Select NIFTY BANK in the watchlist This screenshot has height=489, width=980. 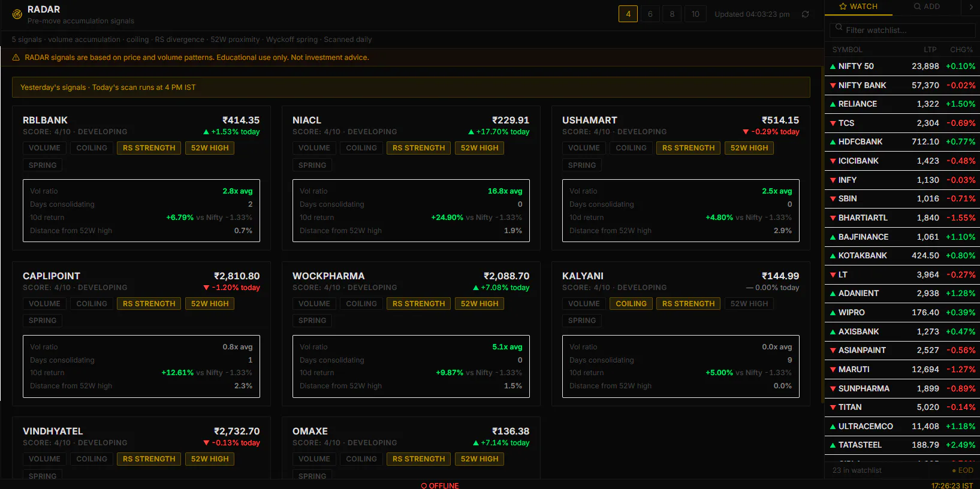[902, 85]
